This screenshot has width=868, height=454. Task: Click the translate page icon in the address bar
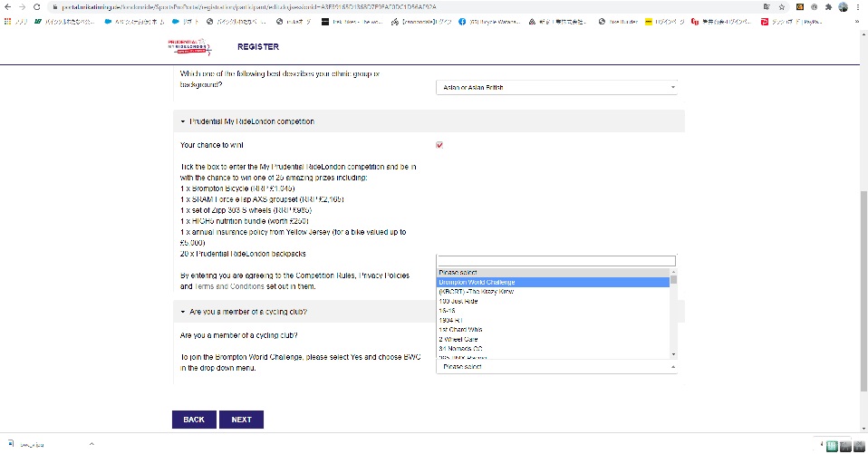[x=767, y=7]
